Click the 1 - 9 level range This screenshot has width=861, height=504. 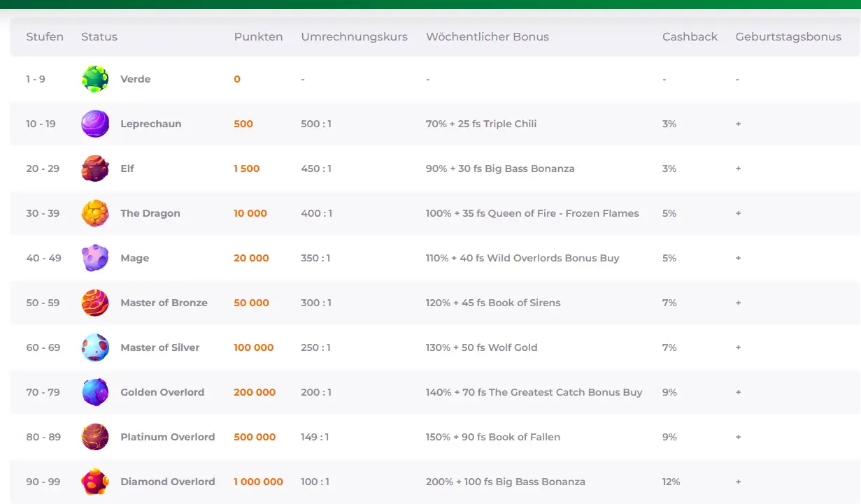[x=36, y=79]
